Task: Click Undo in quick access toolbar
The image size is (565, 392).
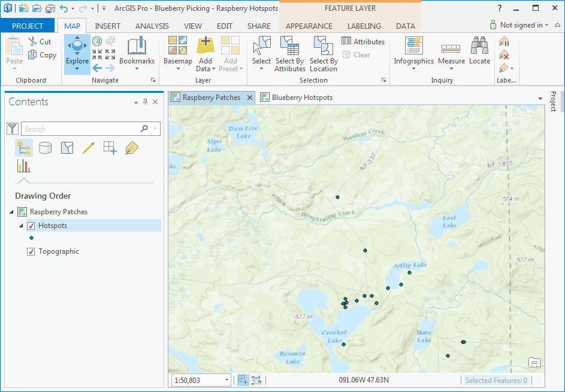Action: (64, 8)
